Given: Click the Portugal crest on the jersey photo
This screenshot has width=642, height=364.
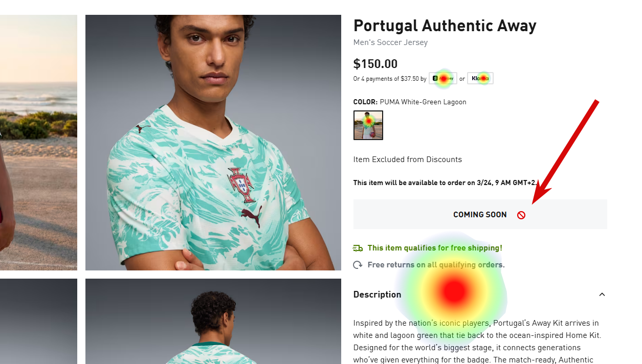Looking at the screenshot, I should click(x=241, y=185).
